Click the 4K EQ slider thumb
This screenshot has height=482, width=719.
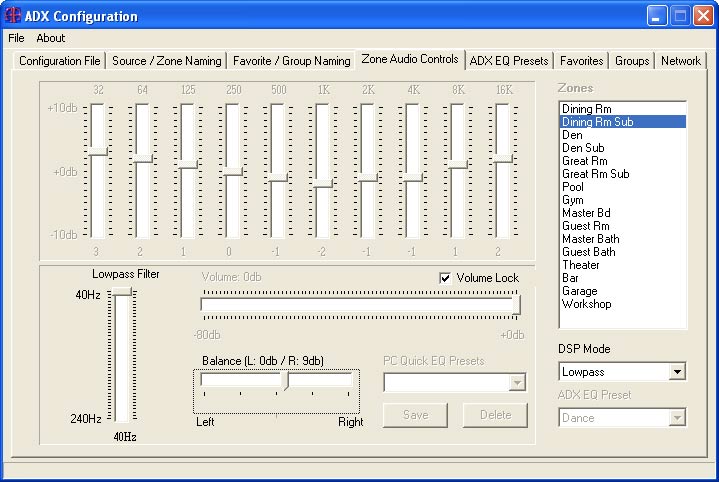coord(413,177)
